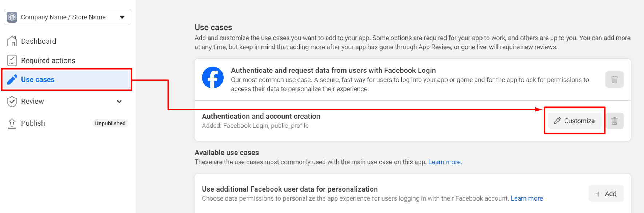
Task: Click the plus icon on the Add button
Action: [x=598, y=193]
